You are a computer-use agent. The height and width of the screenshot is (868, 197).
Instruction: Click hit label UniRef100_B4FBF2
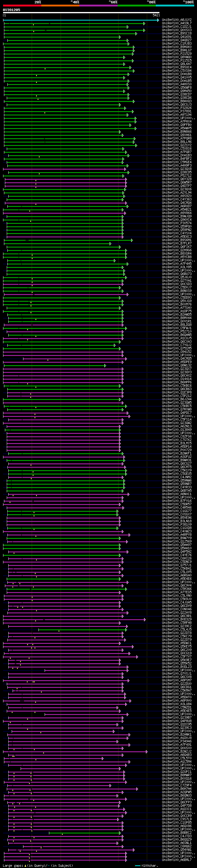pos(177,159)
